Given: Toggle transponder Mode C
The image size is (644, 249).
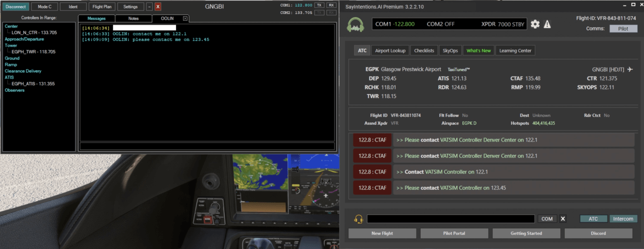Looking at the screenshot, I should (44, 7).
